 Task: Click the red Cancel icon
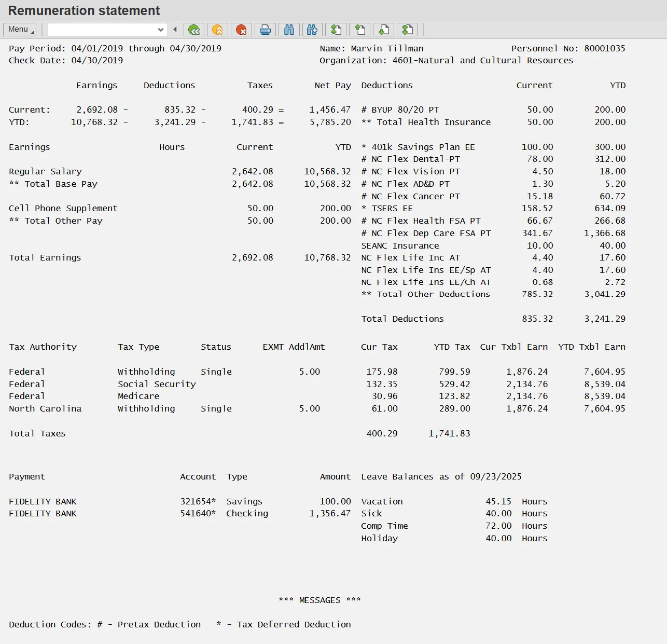point(241,30)
